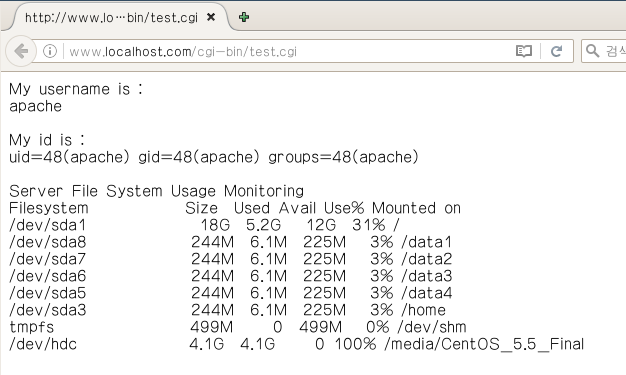Reload the test.cgi page
626x375 pixels.
click(x=557, y=51)
